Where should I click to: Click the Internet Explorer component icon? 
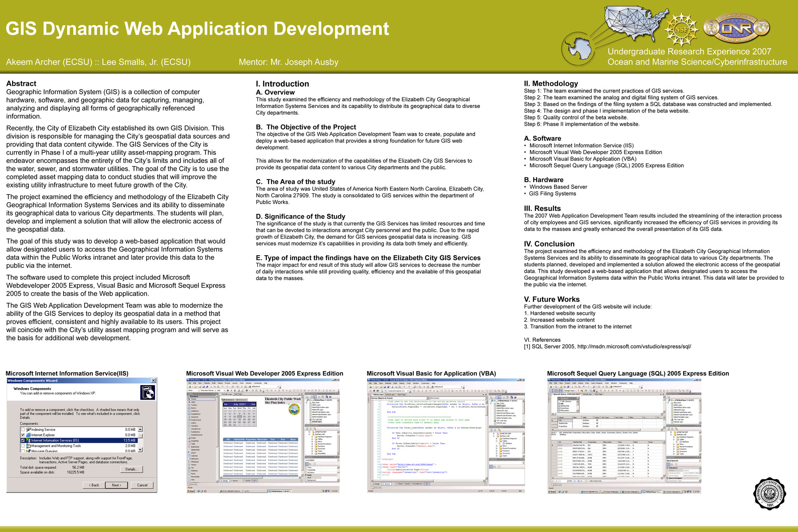click(28, 435)
